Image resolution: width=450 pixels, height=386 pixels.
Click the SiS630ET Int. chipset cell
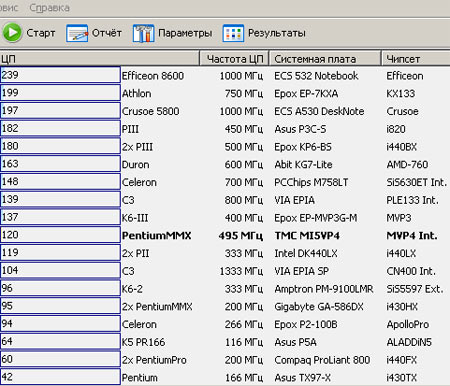click(x=417, y=182)
